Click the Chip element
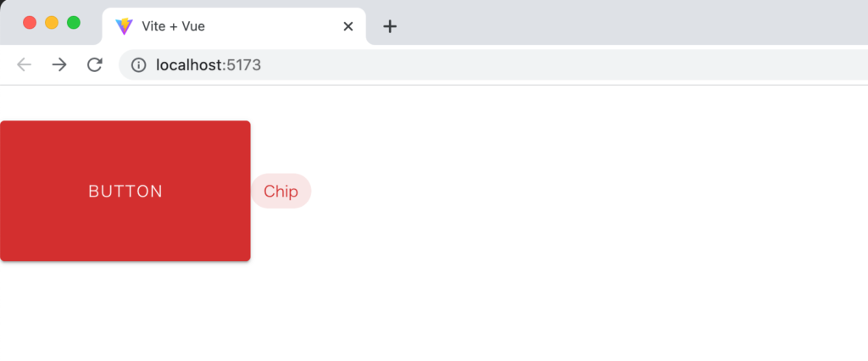Image resolution: width=868 pixels, height=361 pixels. click(281, 191)
